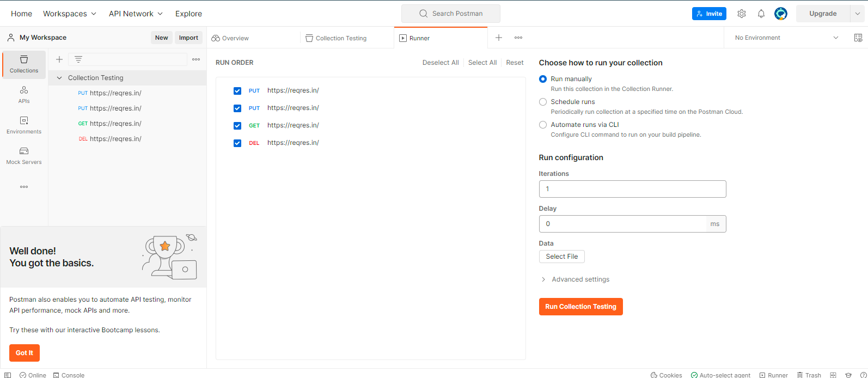Click Select All in run order

(x=482, y=63)
